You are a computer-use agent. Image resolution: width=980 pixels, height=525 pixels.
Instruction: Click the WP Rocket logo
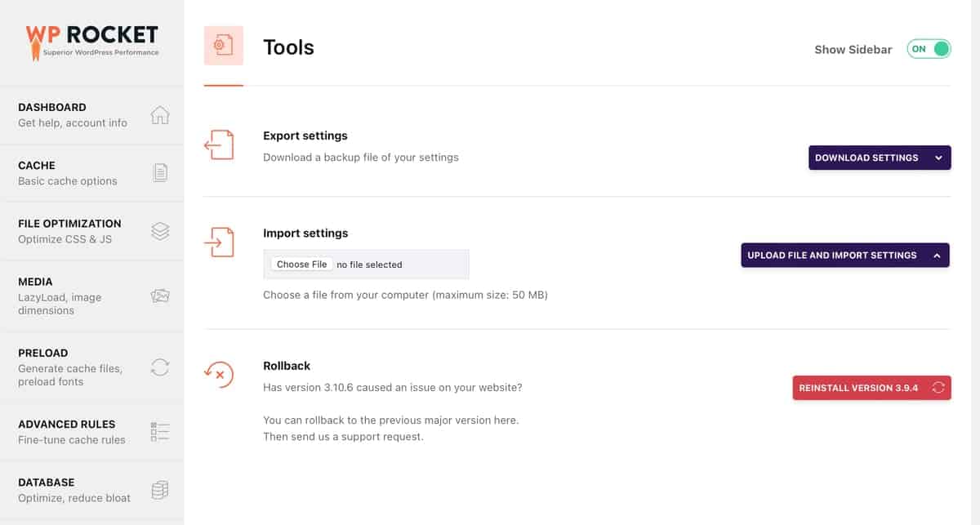coord(91,42)
